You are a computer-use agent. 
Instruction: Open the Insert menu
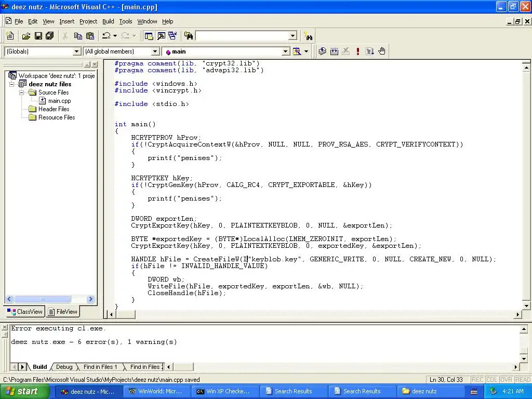66,21
